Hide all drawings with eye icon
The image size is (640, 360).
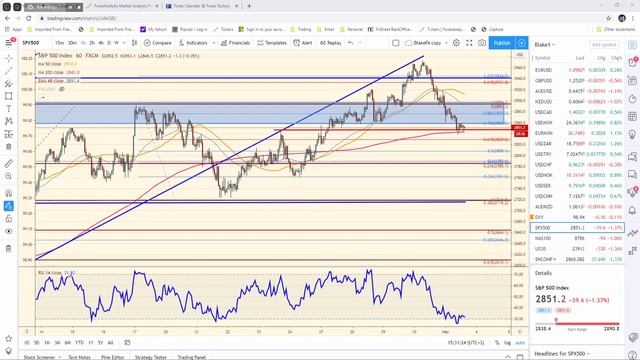point(9,231)
